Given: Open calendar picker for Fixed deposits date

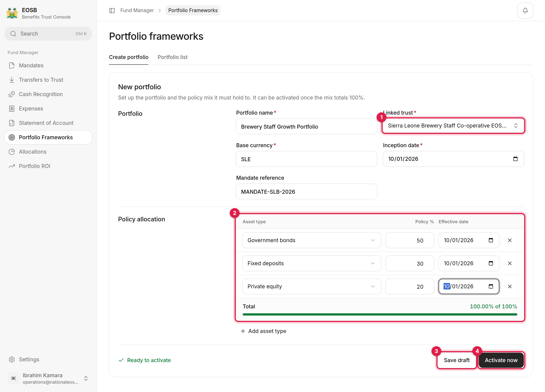Looking at the screenshot, I should pyautogui.click(x=491, y=263).
